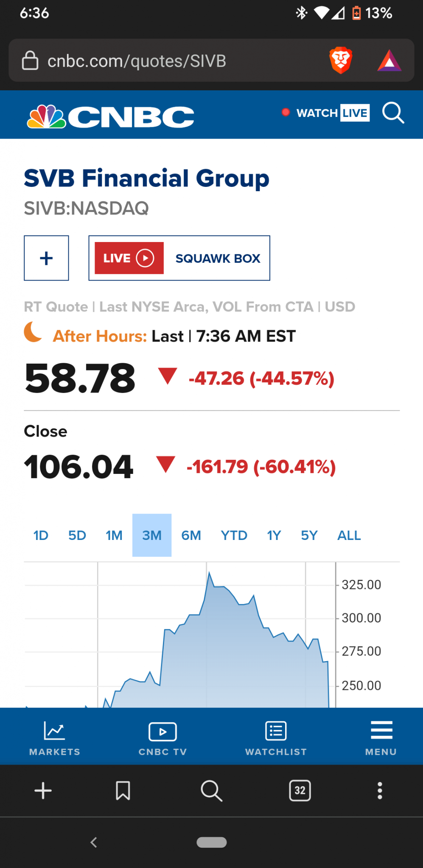Switch the chart to 6M range
The width and height of the screenshot is (423, 868).
[x=191, y=535]
